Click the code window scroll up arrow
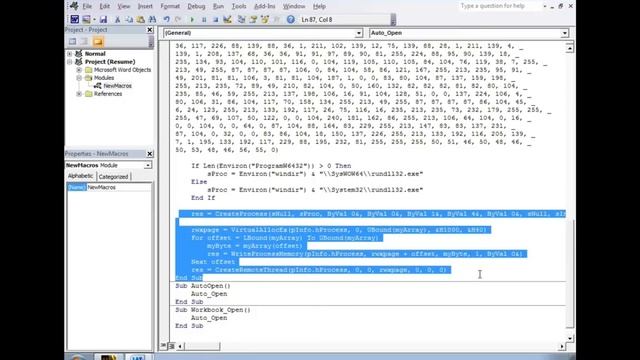 pos(570,48)
